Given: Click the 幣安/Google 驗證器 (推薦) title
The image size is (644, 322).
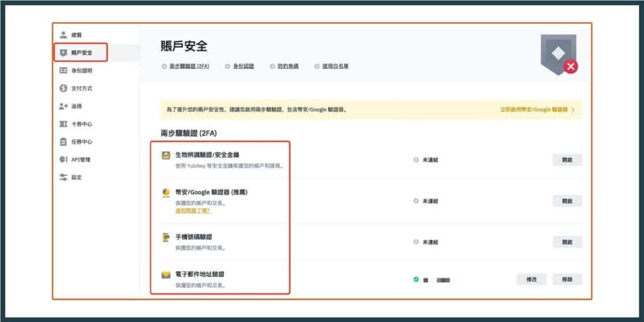Looking at the screenshot, I should [211, 192].
